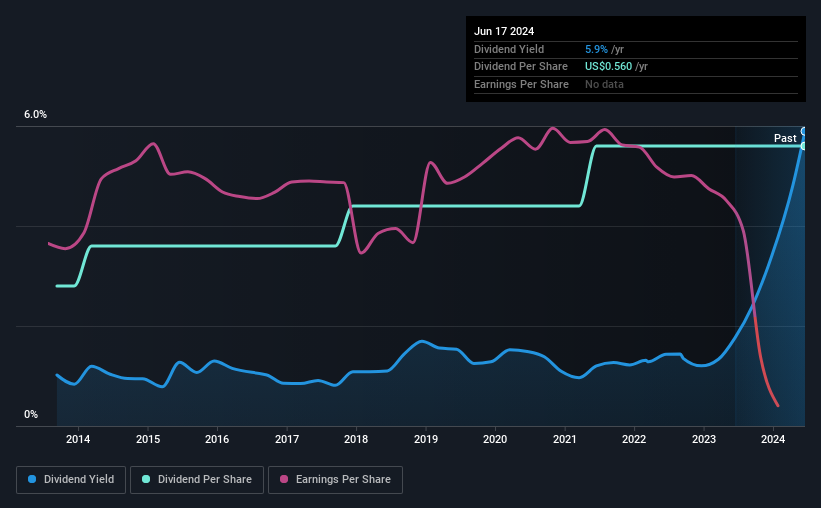Screen dimensions: 821x508
Task: Toggle the Earnings Per Share legend button
Action: coord(335,480)
